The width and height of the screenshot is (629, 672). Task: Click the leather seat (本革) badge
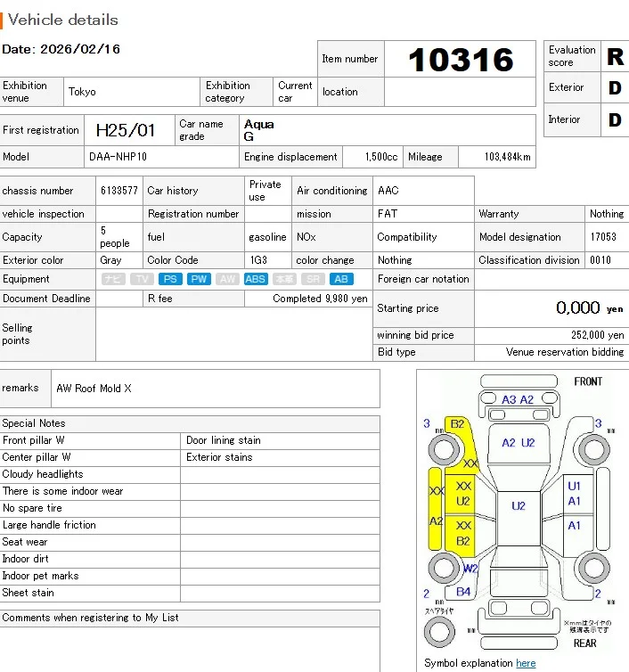click(284, 279)
